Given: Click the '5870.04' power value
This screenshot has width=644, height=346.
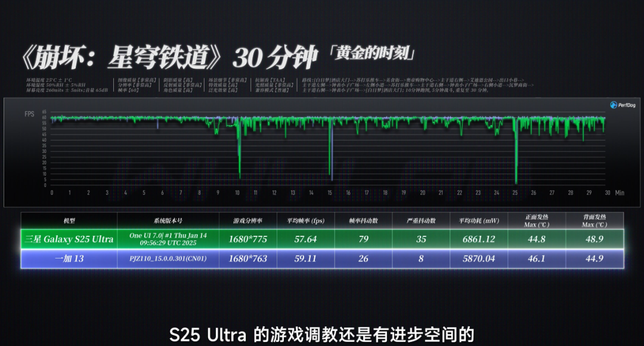Looking at the screenshot, I should point(479,258).
